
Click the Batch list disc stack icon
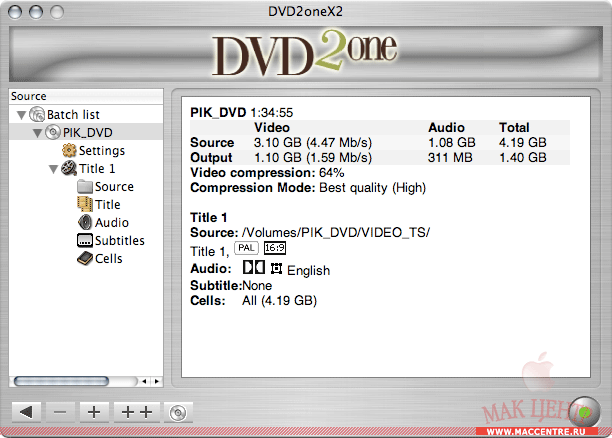tap(37, 114)
